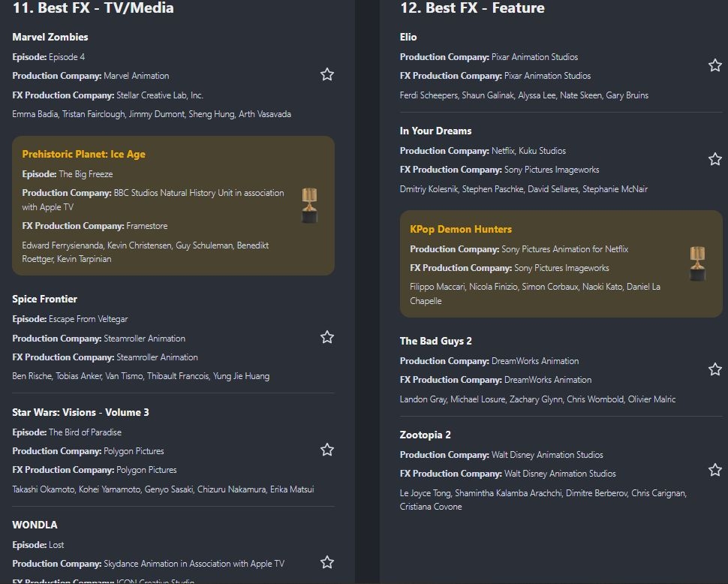Star the Zootopia 2 nominee
Viewport: 728px width, 584px height.
coord(715,470)
